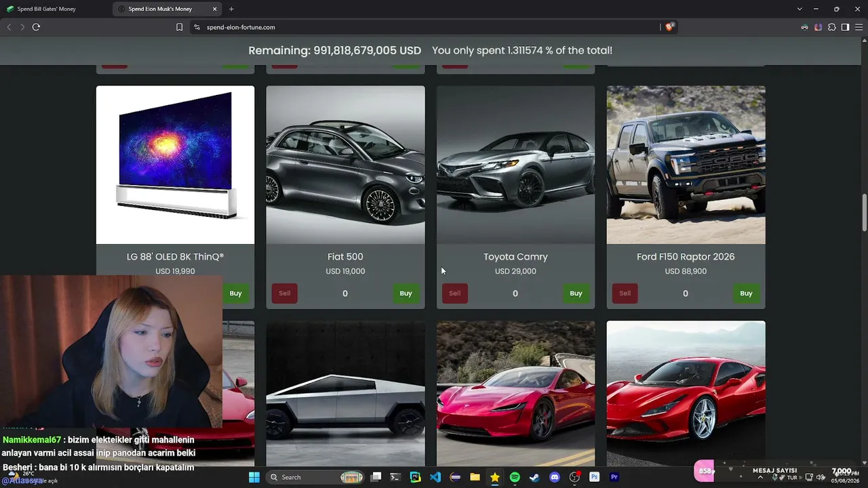Click the Fiat 500 quantity field
This screenshot has width=868, height=488.
[345, 293]
